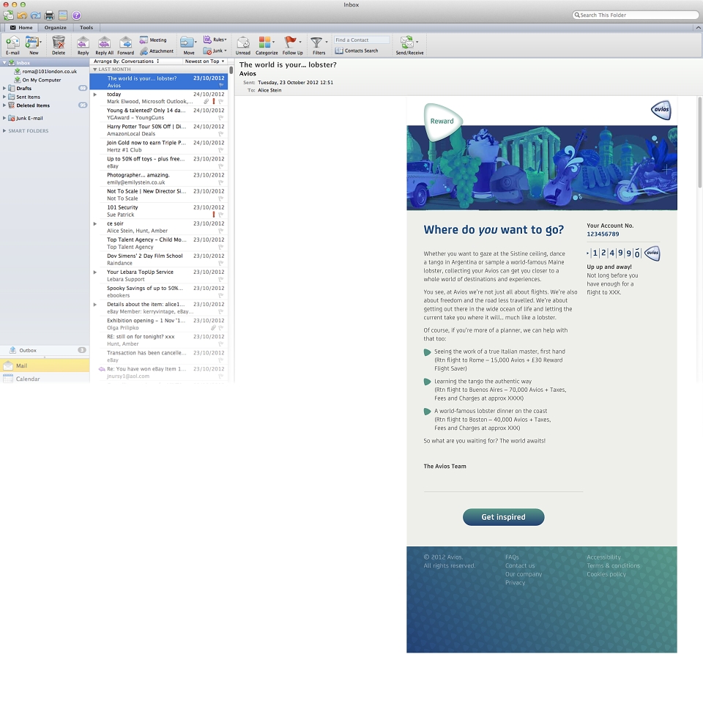The height and width of the screenshot is (728, 703).
Task: Click the Move folder icon
Action: (x=187, y=42)
